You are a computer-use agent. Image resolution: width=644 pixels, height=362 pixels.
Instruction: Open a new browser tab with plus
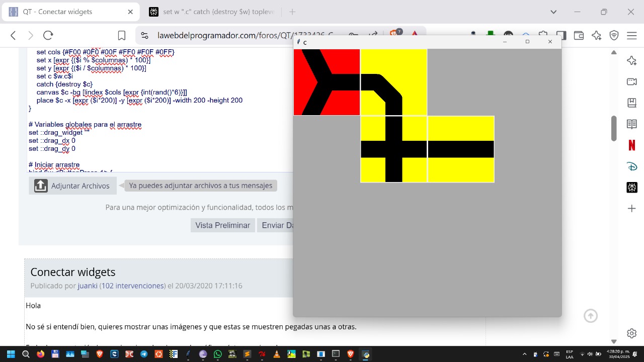tap(292, 12)
